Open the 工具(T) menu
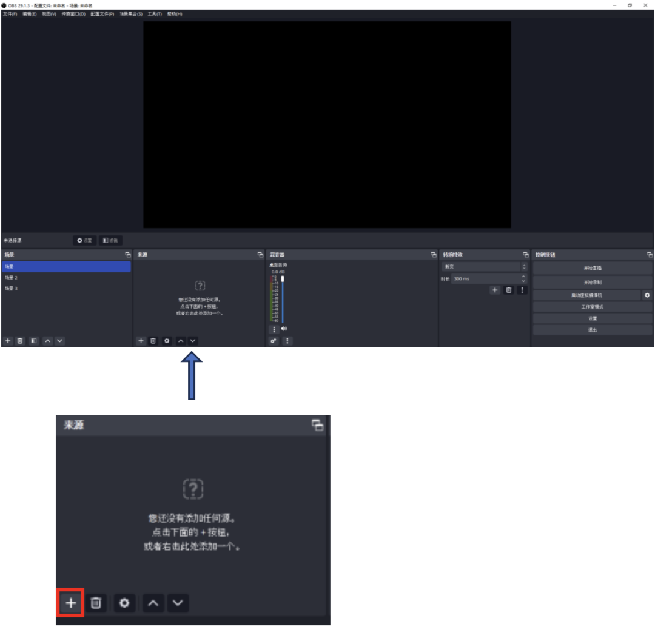655x644 pixels. (x=155, y=14)
